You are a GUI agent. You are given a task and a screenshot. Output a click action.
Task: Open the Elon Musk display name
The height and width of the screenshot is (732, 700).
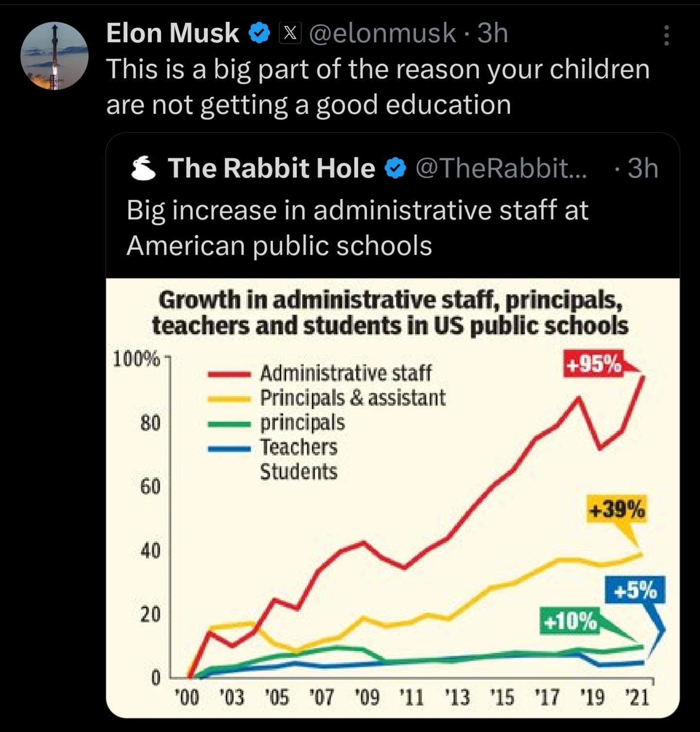pos(173,34)
